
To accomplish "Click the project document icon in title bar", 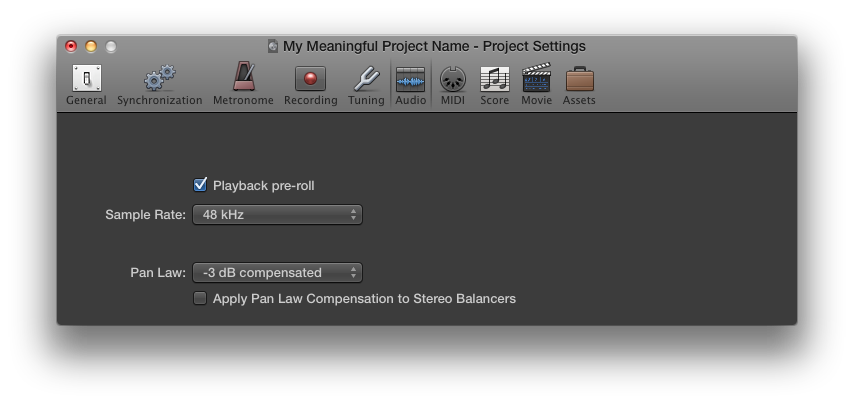I will click(273, 46).
